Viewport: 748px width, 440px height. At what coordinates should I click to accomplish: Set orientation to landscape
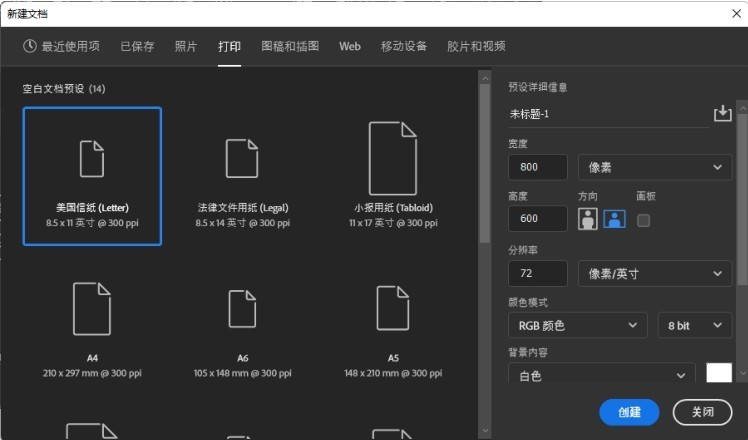pyautogui.click(x=614, y=219)
